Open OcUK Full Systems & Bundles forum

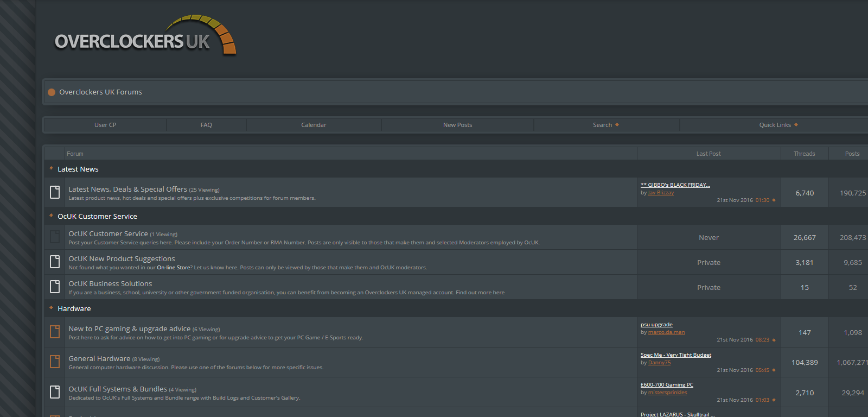pos(118,389)
